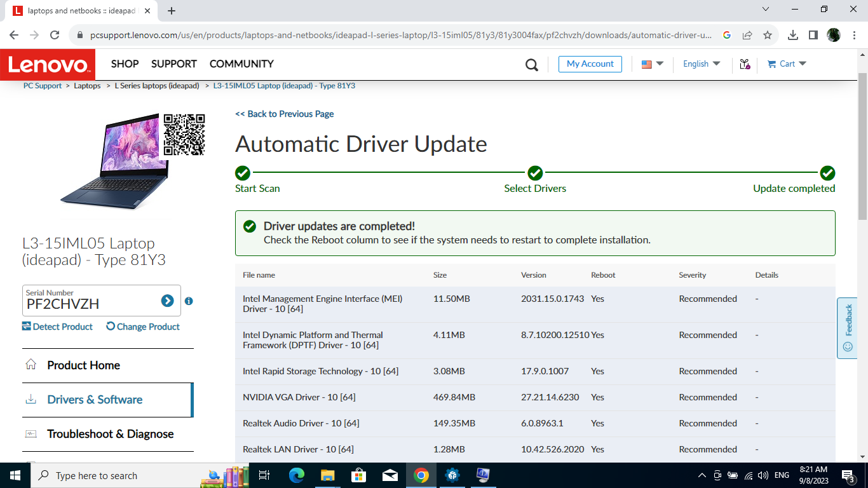Click the Severity column header
This screenshot has width=868, height=488.
coord(693,275)
